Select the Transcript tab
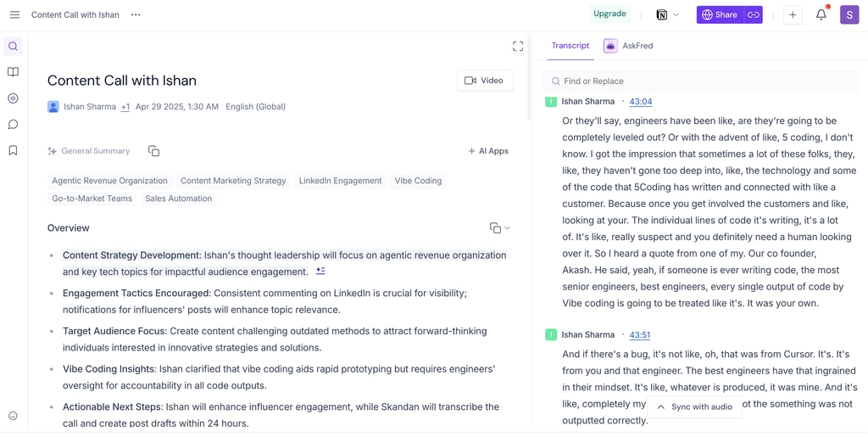This screenshot has height=437, width=868. click(x=570, y=46)
